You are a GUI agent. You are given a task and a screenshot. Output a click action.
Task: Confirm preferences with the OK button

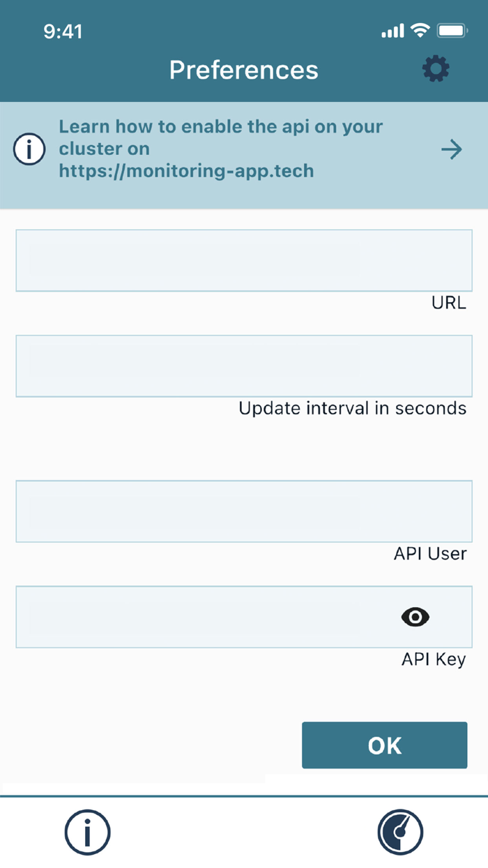point(384,745)
